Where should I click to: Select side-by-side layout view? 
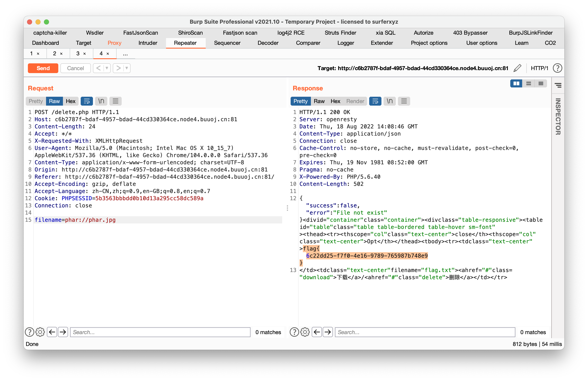516,83
